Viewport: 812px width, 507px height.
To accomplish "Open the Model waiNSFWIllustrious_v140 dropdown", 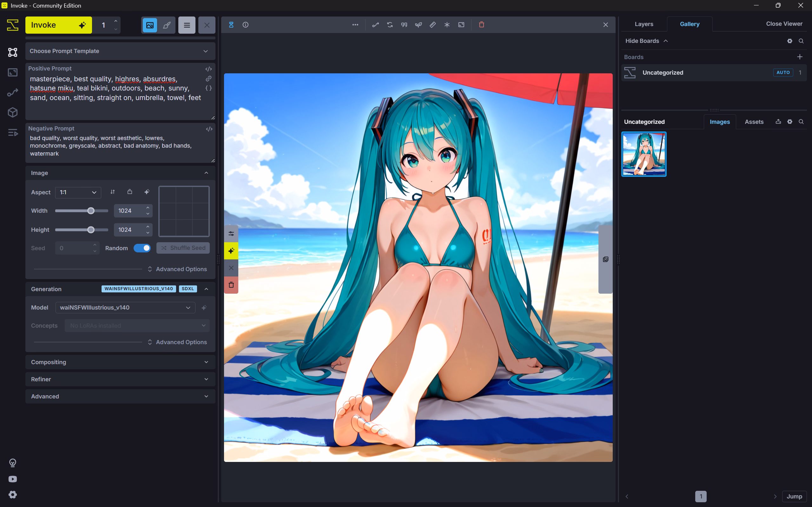I will pos(125,308).
